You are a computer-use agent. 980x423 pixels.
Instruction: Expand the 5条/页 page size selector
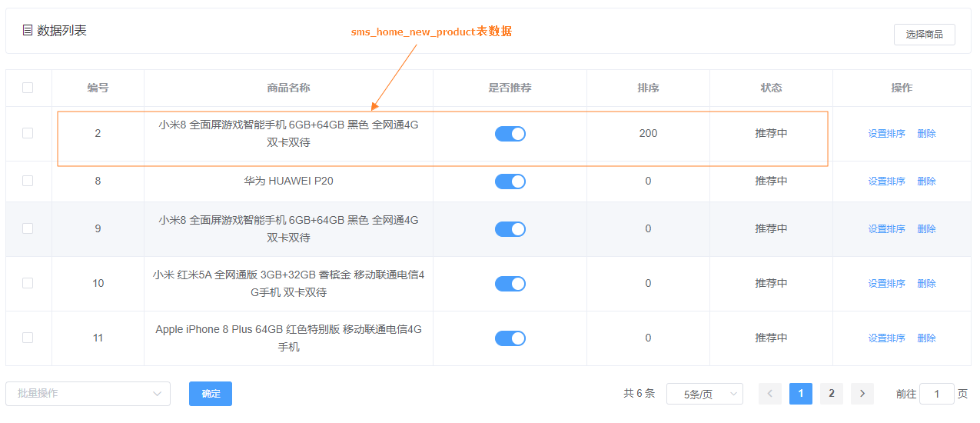tap(704, 394)
